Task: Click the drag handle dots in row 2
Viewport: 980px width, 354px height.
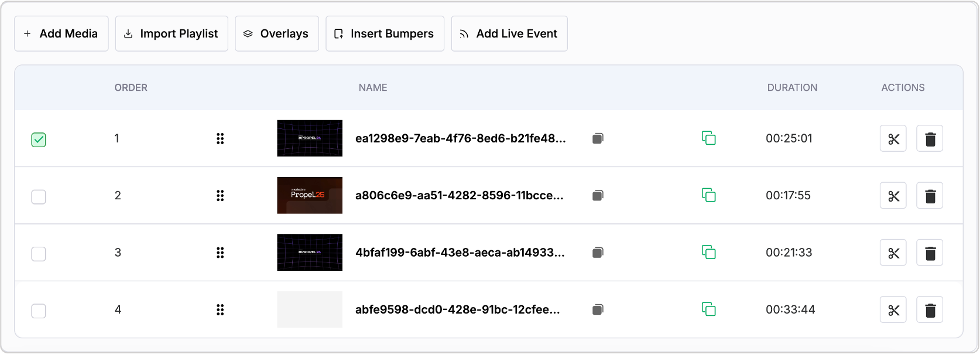Action: coord(220,195)
